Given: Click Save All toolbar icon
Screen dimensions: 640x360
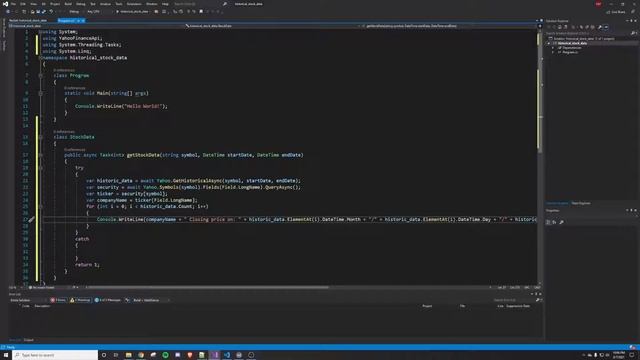Looking at the screenshot, I should [x=44, y=12].
